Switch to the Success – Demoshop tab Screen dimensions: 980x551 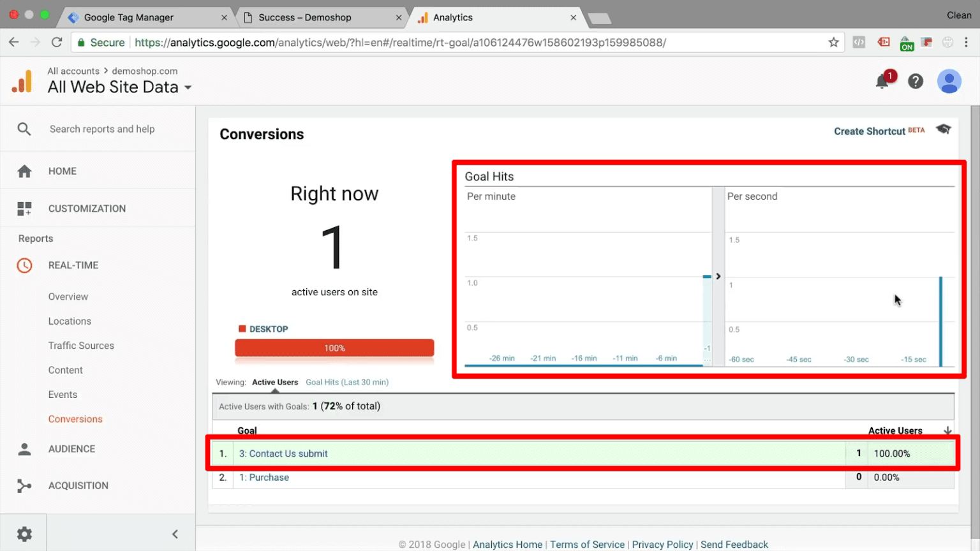tap(306, 17)
